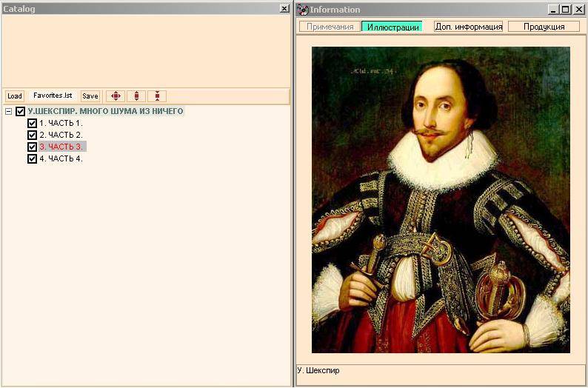Click the Shakespeare portrait illustration
This screenshot has height=388, width=588.
[441, 200]
